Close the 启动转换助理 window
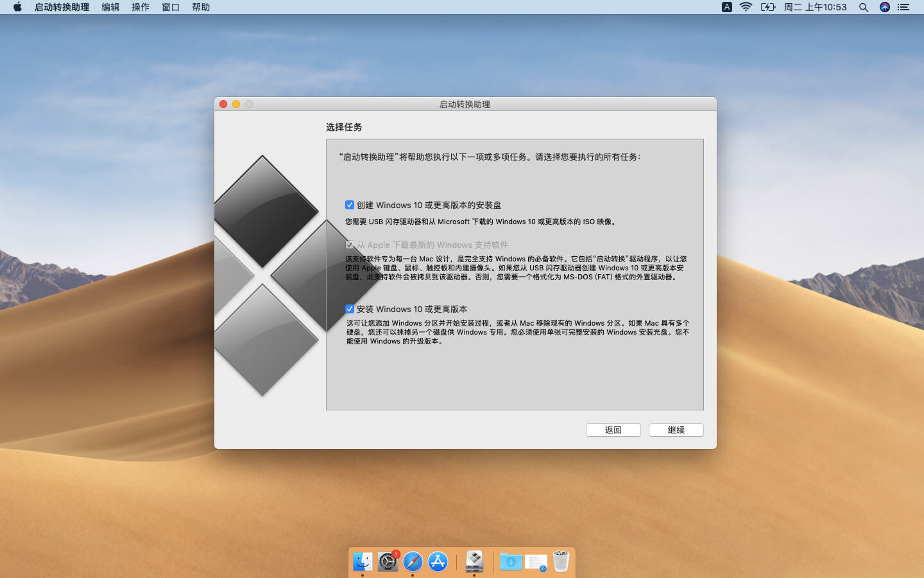The height and width of the screenshot is (578, 924). pyautogui.click(x=223, y=104)
